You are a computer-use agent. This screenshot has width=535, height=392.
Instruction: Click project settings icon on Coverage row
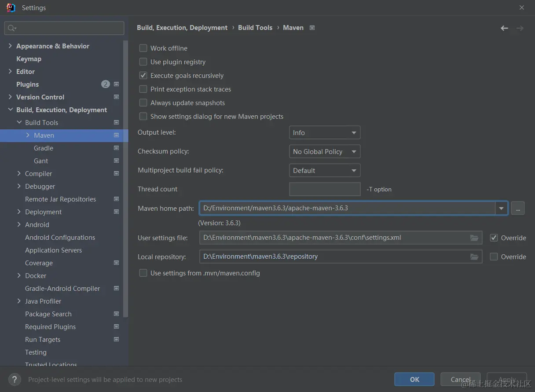click(x=117, y=263)
